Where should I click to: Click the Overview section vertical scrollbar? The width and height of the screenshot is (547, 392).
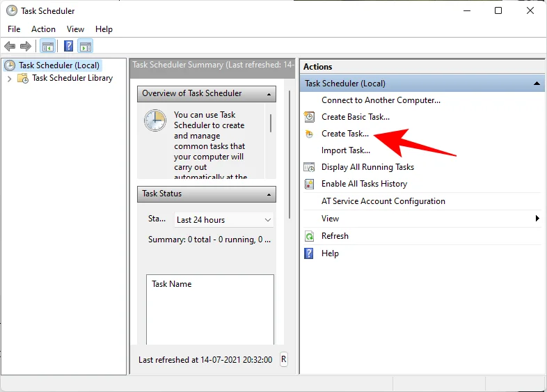click(271, 123)
